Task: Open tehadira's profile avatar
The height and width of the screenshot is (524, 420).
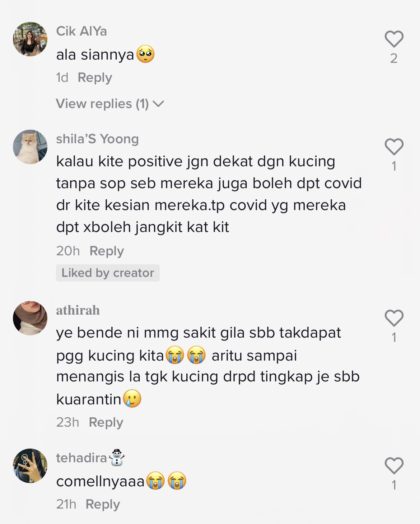Action: [30, 466]
